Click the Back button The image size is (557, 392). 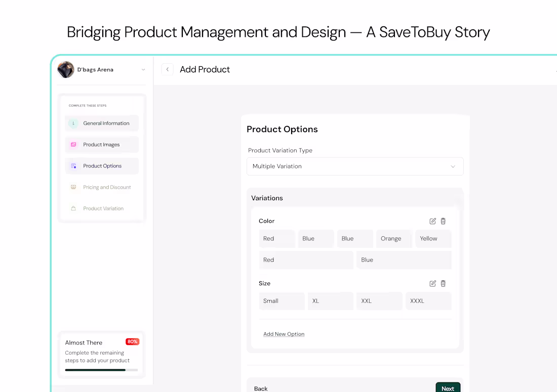pyautogui.click(x=260, y=388)
